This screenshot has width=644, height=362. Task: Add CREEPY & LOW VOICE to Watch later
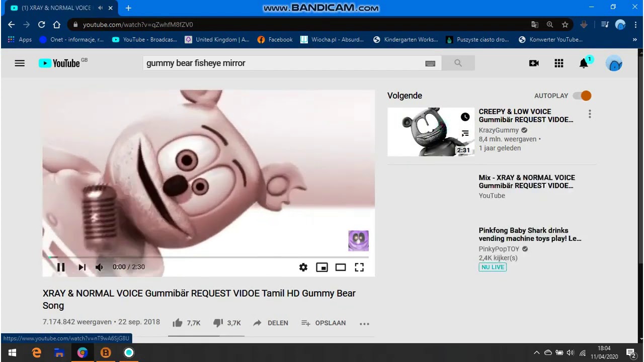click(x=465, y=117)
